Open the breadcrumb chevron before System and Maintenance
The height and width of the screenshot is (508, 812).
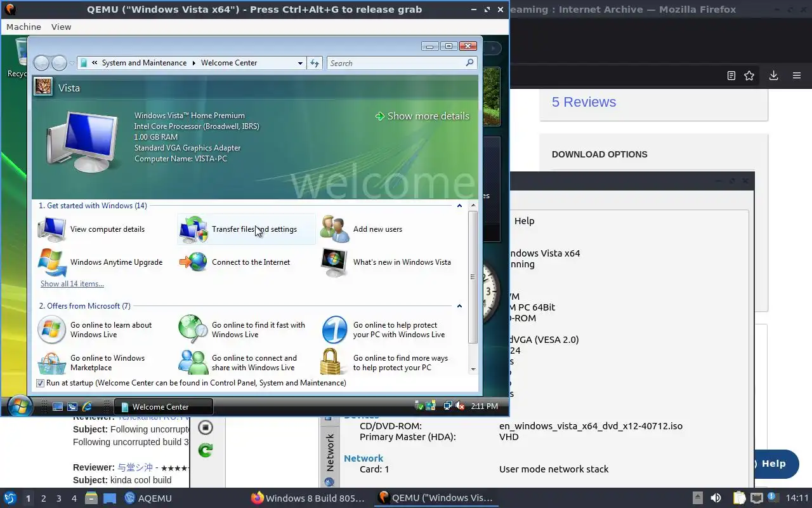95,63
